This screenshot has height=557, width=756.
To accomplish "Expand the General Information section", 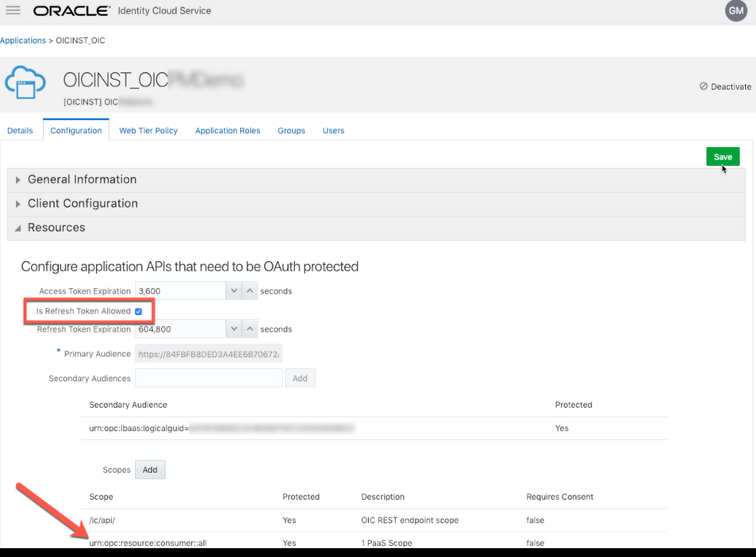I will point(376,179).
